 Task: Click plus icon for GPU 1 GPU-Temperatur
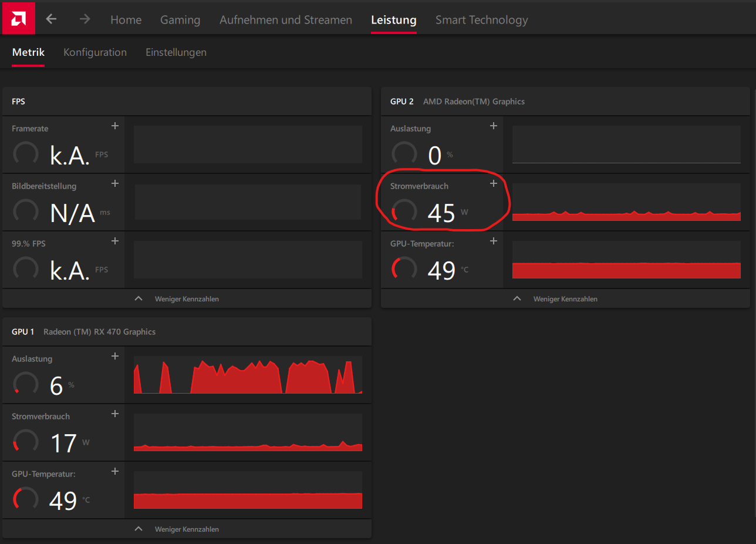(x=115, y=471)
